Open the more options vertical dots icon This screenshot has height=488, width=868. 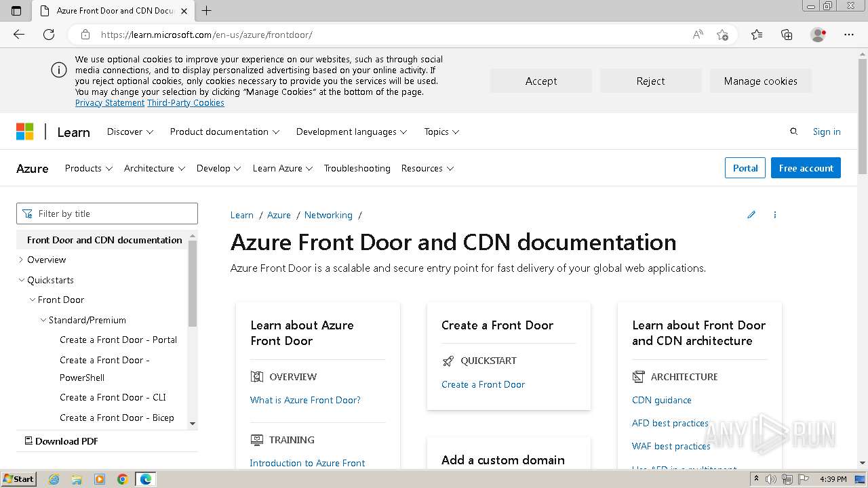click(x=775, y=215)
